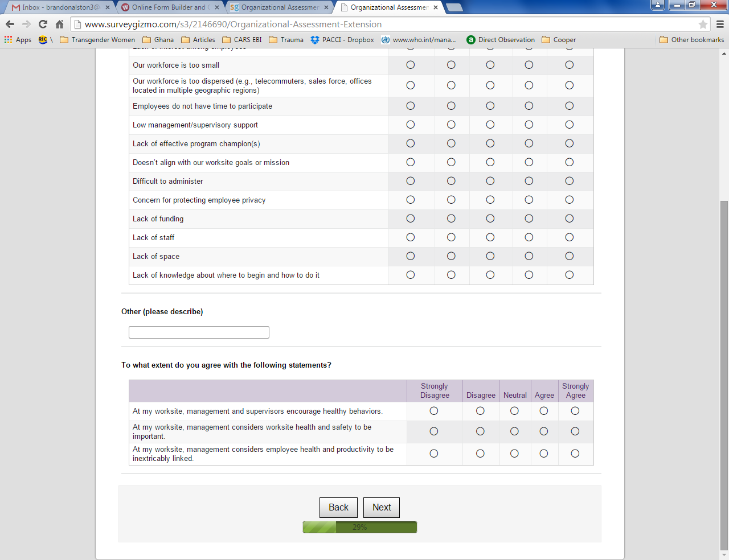Viewport: 729px width, 560px height.
Task: Choose Strongly Agree for health and safety important
Action: 575,431
